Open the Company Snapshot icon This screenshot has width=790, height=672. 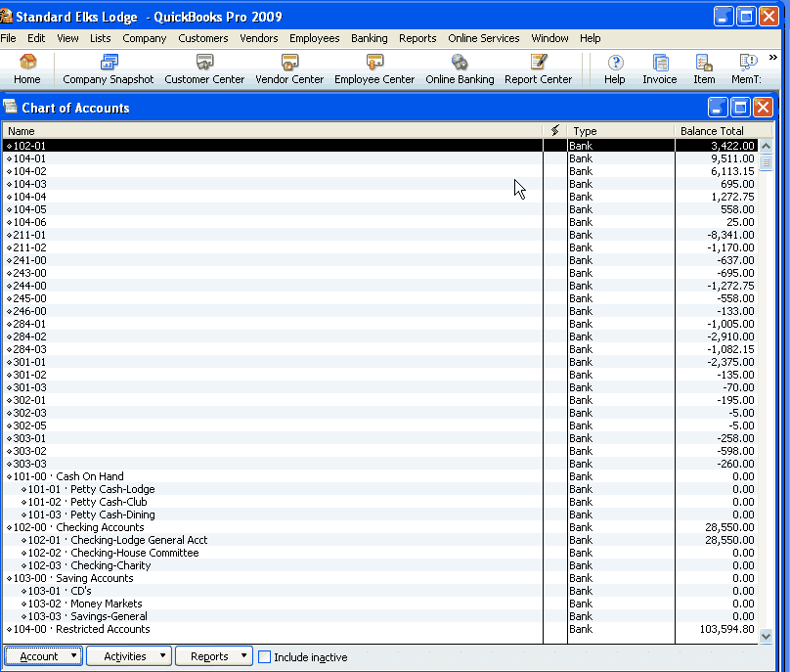(108, 68)
